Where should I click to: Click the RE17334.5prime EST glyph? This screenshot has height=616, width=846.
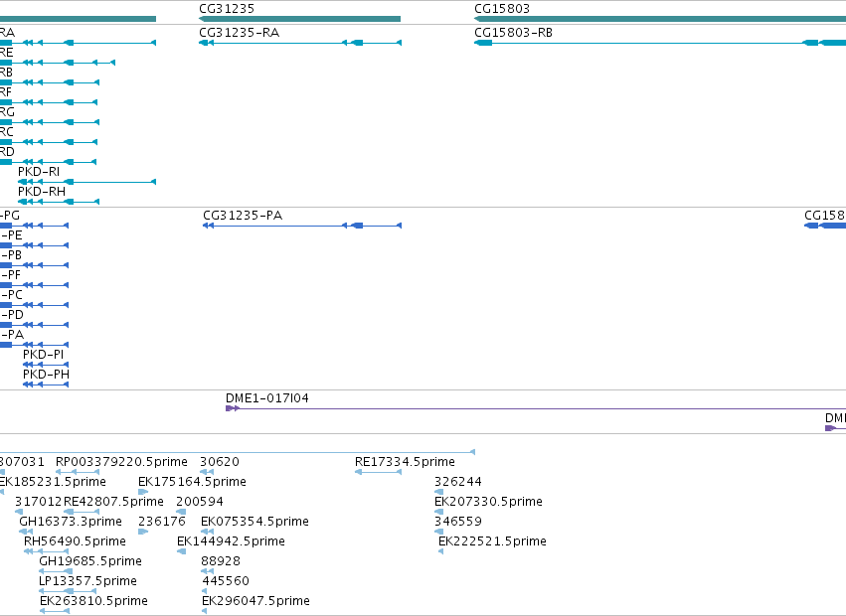point(378,472)
